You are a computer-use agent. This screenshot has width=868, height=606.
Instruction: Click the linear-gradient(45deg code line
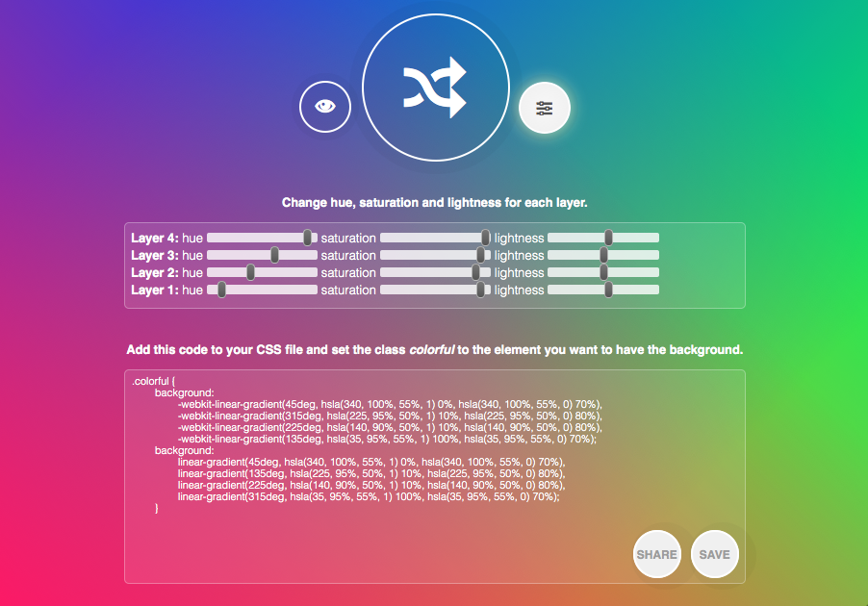[x=371, y=462]
